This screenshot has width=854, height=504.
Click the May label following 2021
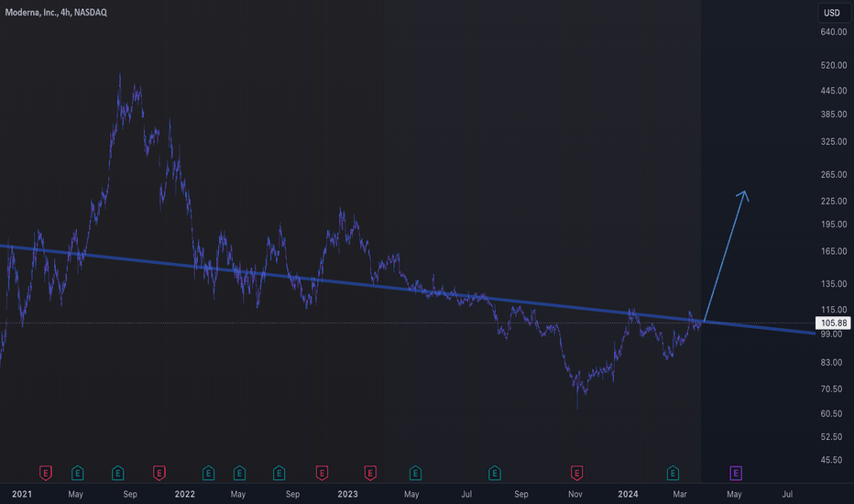(x=76, y=494)
